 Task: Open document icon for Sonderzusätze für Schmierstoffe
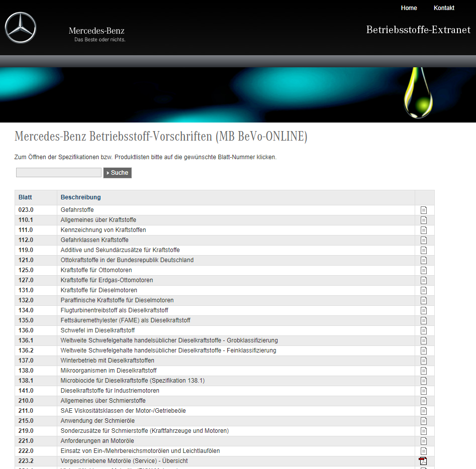tap(424, 431)
